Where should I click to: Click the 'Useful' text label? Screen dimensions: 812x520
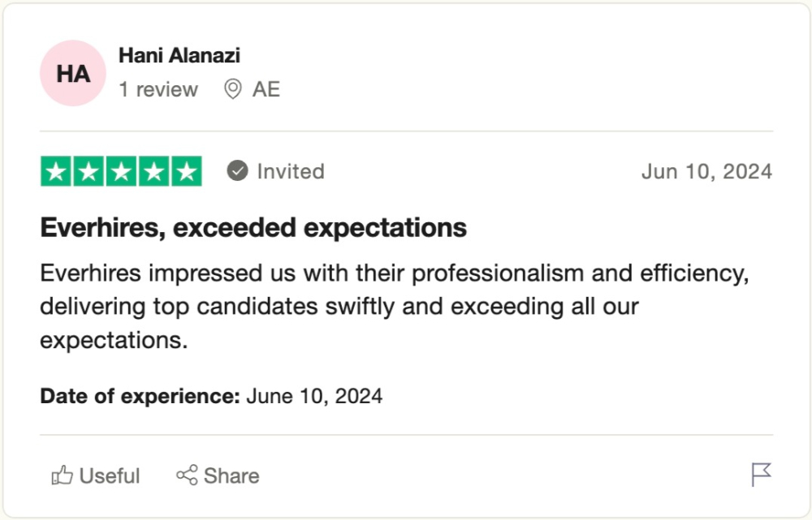110,475
